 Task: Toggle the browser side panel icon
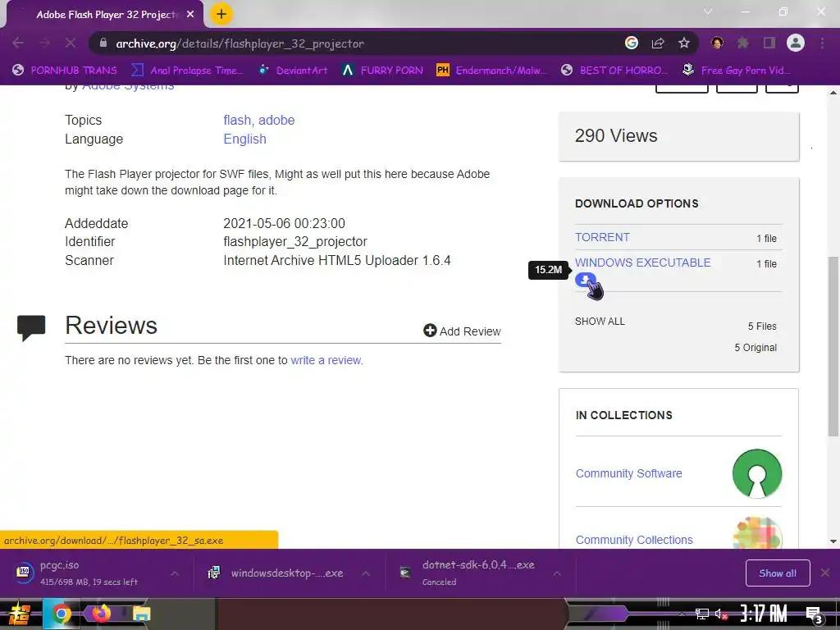(x=769, y=43)
